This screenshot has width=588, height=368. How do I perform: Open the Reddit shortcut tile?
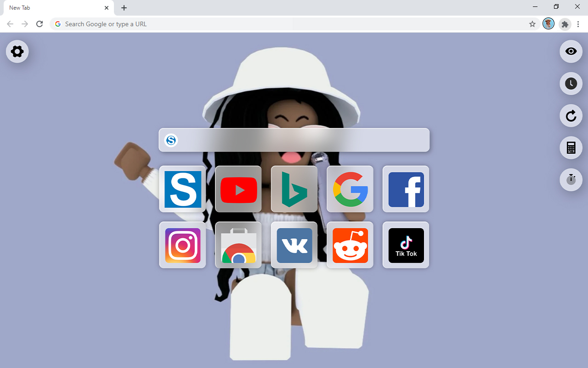point(350,245)
